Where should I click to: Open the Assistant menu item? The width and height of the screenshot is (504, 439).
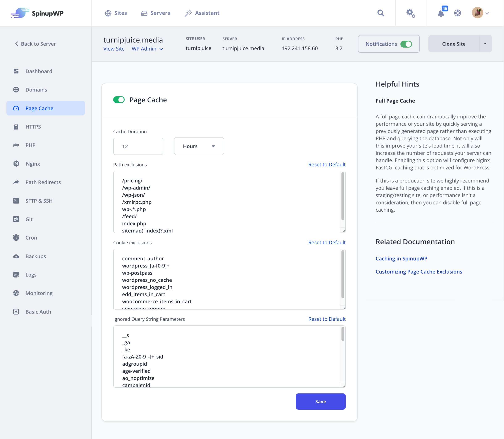[x=202, y=13]
